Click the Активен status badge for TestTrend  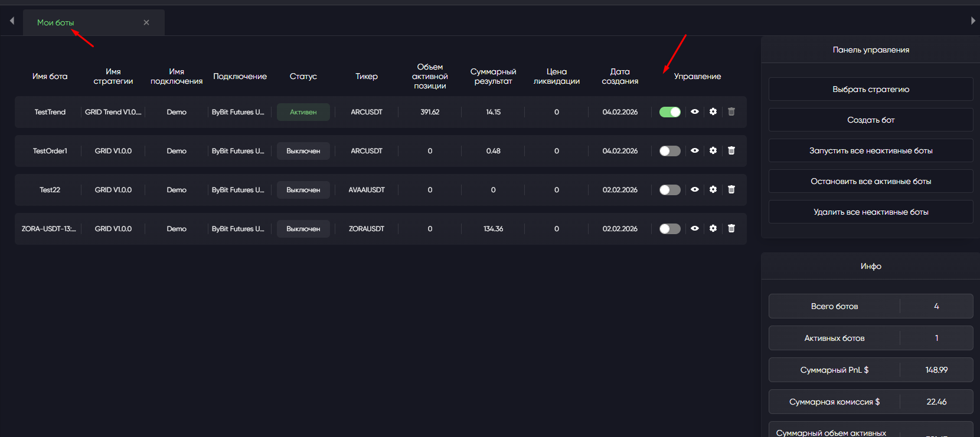click(x=303, y=112)
